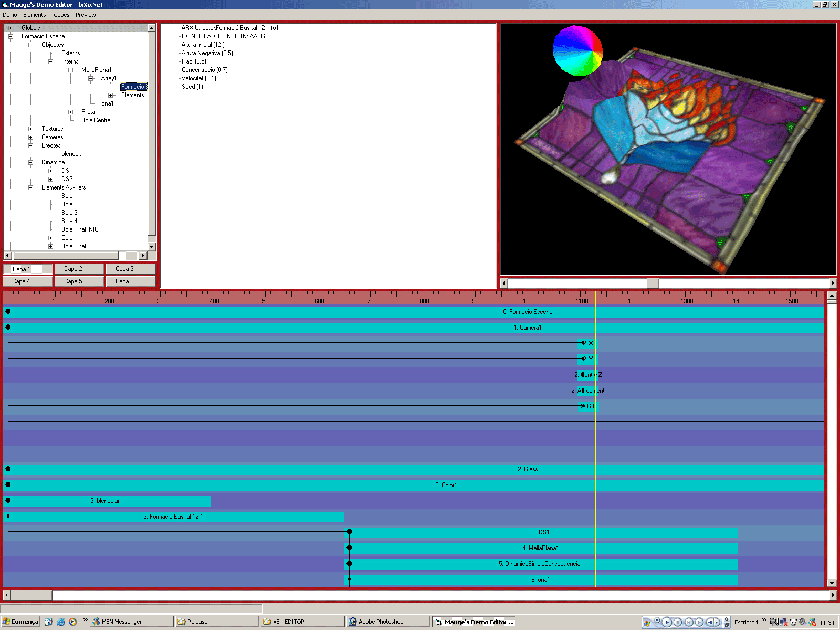Select the Glass timeline track
The image size is (840, 630).
tap(413, 469)
